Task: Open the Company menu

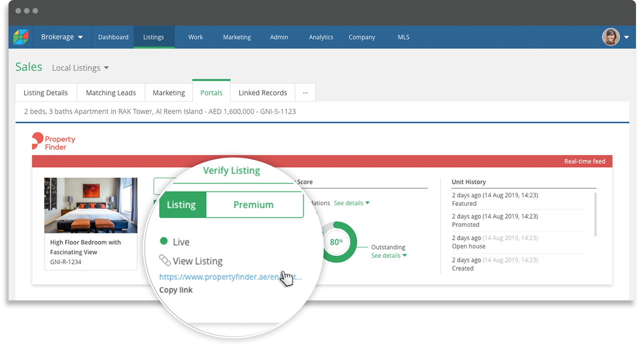Action: (362, 37)
